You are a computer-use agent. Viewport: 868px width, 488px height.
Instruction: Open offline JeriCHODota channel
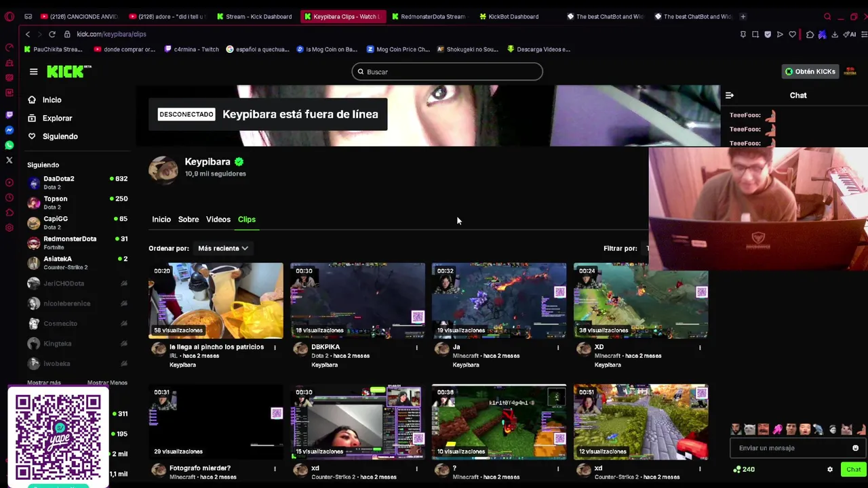point(77,283)
